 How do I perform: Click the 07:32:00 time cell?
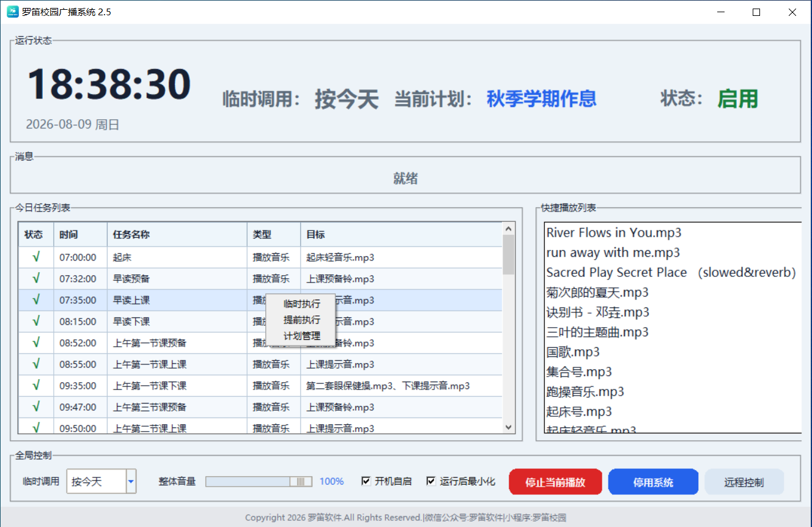(80, 279)
